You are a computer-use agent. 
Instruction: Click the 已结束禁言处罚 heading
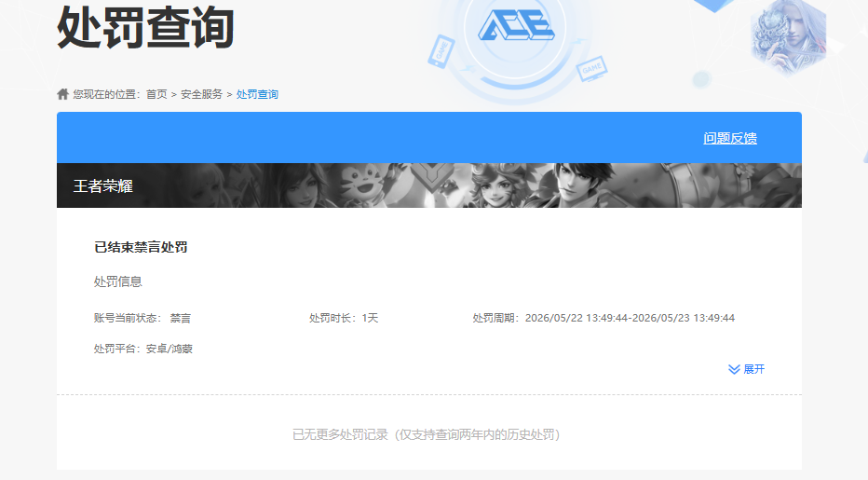141,247
